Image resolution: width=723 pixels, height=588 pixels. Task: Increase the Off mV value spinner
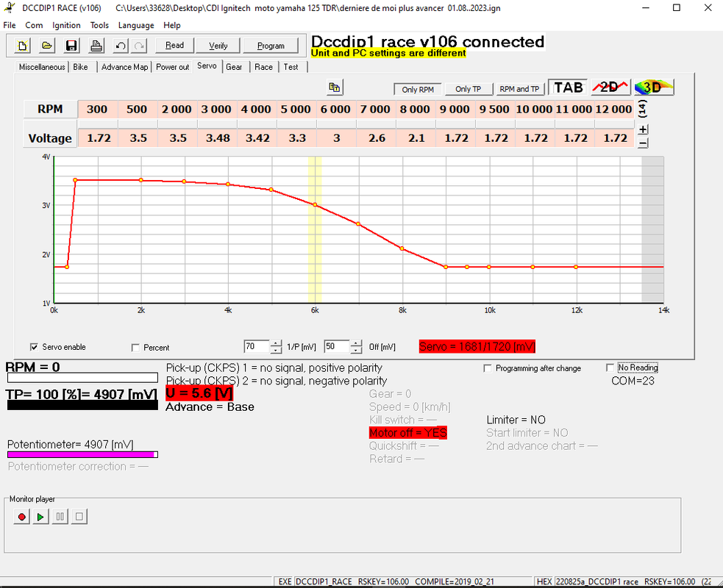(356, 343)
